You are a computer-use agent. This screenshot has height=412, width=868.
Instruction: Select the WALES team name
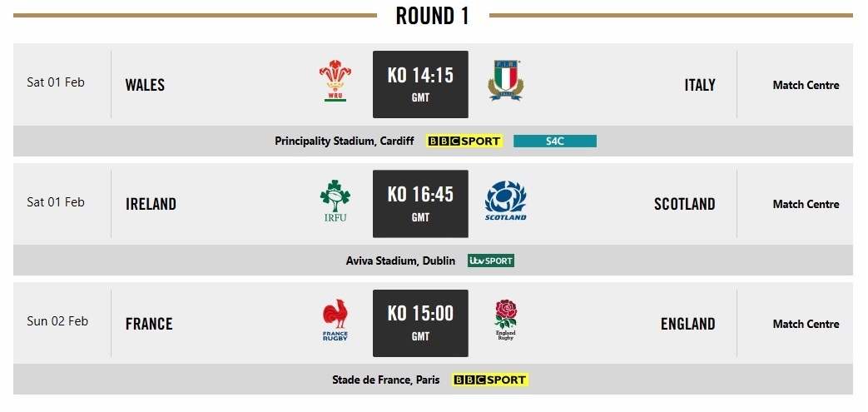tap(145, 85)
